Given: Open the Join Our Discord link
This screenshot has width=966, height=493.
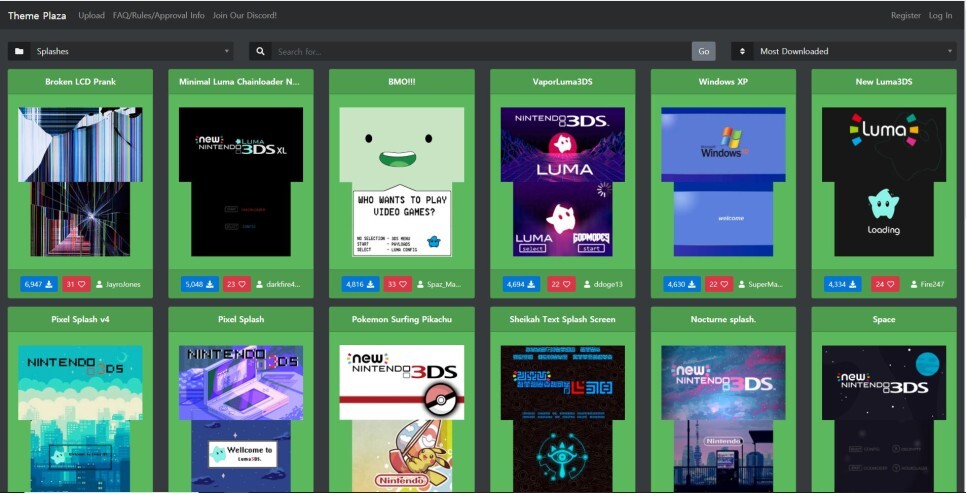Looking at the screenshot, I should [245, 15].
